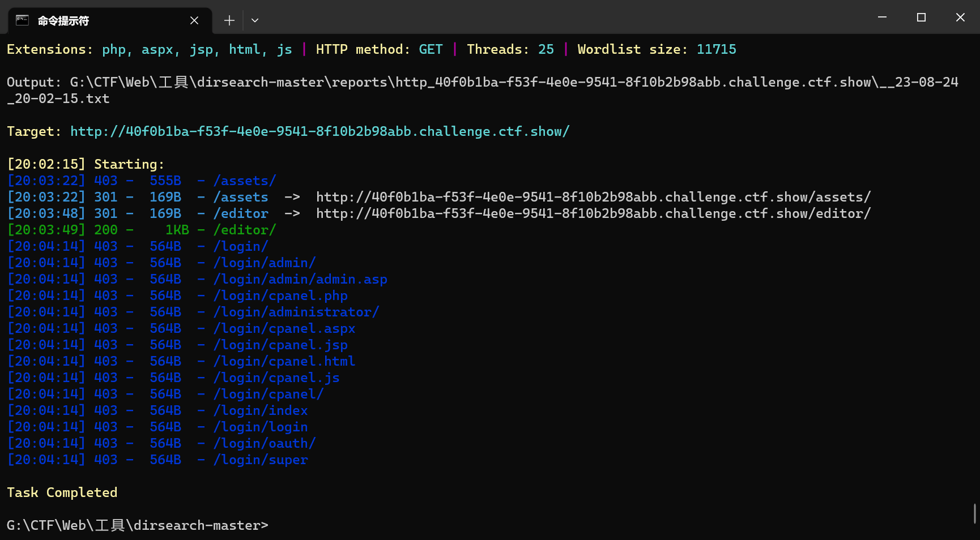The height and width of the screenshot is (540, 980).
Task: Click the 555B size value
Action: tap(165, 181)
